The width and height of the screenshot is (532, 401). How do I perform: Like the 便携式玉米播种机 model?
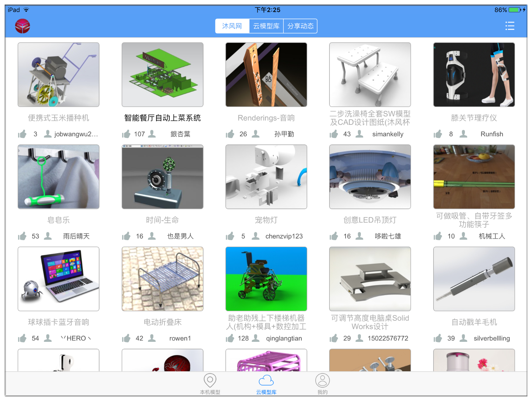click(x=22, y=134)
